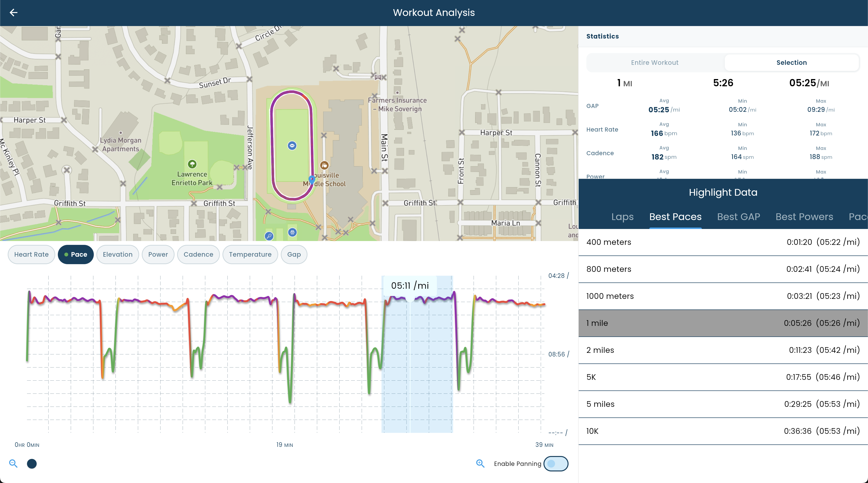Screen dimensions: 868x483
Task: Switch to the Best GAP tab
Action: tap(739, 217)
